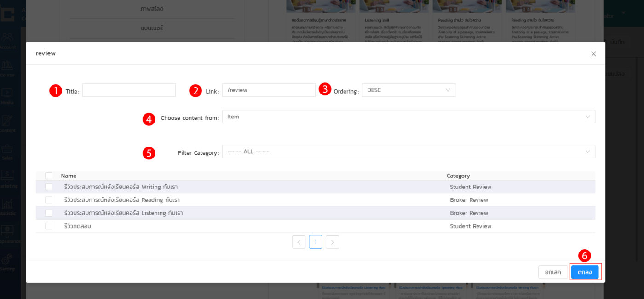The height and width of the screenshot is (299, 644).
Task: Click the Title input field
Action: point(129,90)
